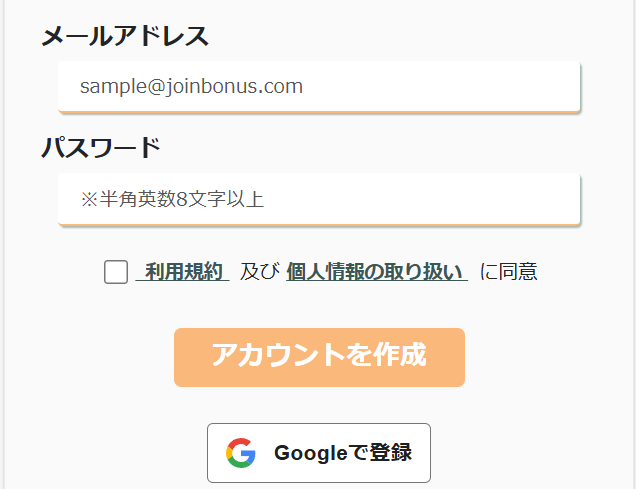Click the mail field with the orange underline

[x=319, y=86]
